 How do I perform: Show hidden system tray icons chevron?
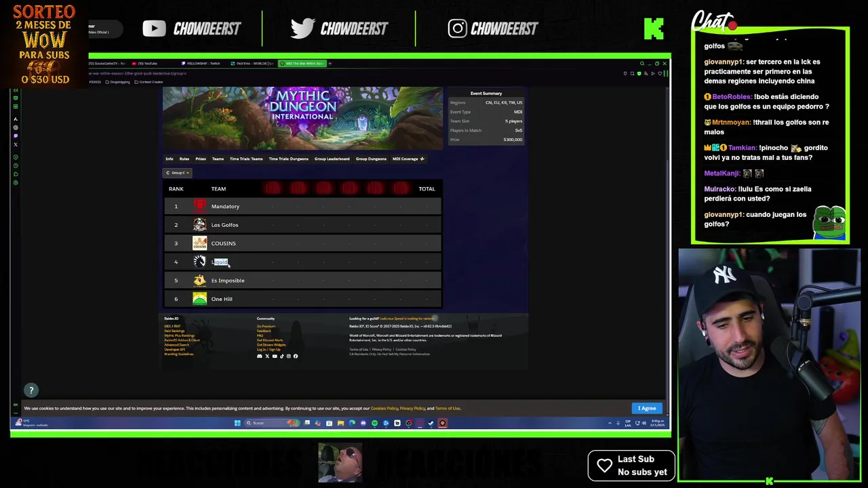[609, 423]
